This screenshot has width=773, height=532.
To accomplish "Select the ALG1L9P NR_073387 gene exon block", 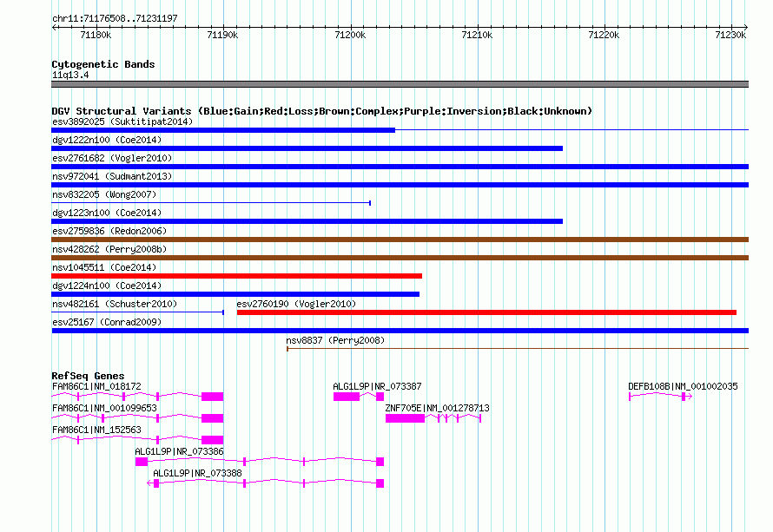I will pyautogui.click(x=346, y=397).
